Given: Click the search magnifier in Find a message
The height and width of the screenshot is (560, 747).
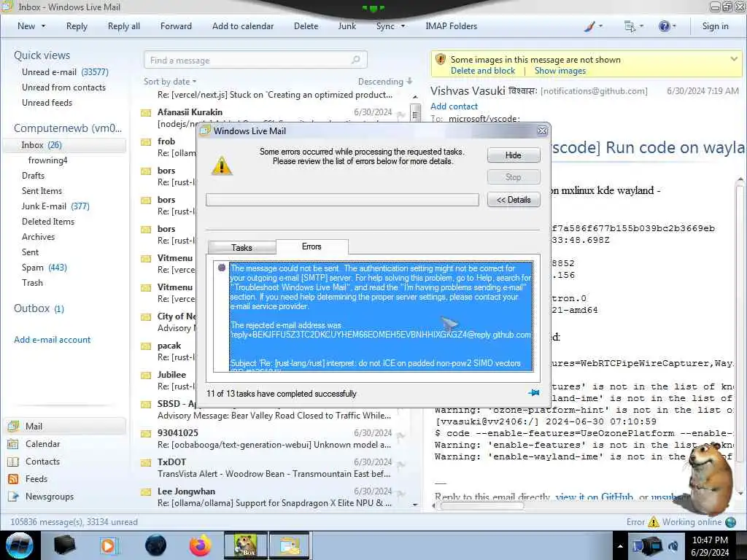Looking at the screenshot, I should click(355, 60).
